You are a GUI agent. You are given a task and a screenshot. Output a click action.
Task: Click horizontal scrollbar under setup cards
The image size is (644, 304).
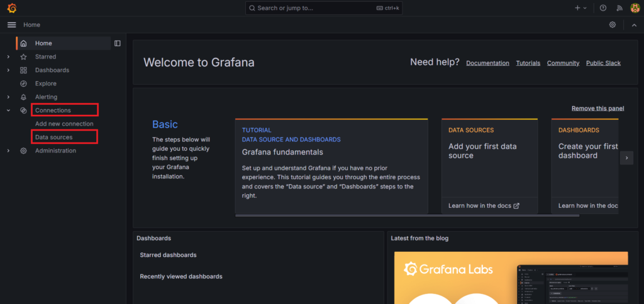point(407,215)
